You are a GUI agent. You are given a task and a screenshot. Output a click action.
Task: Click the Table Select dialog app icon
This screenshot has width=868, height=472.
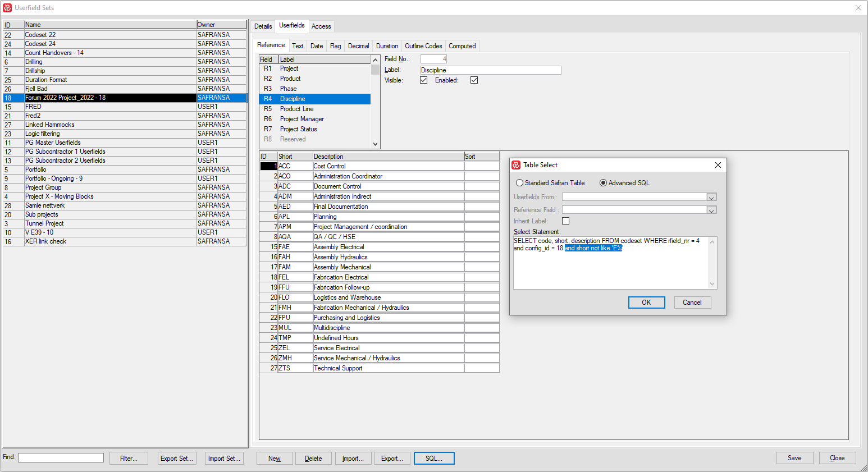click(x=516, y=165)
